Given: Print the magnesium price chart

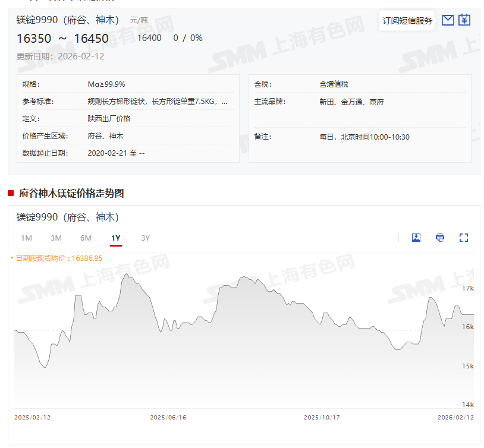Looking at the screenshot, I should point(440,238).
